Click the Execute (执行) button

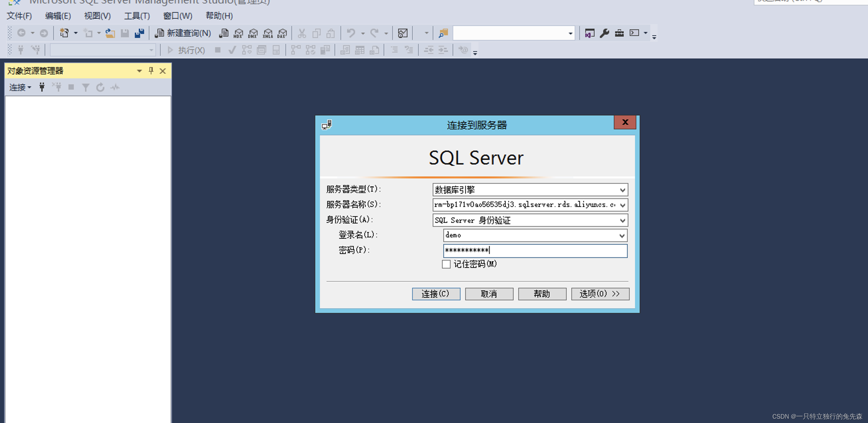pyautogui.click(x=186, y=50)
